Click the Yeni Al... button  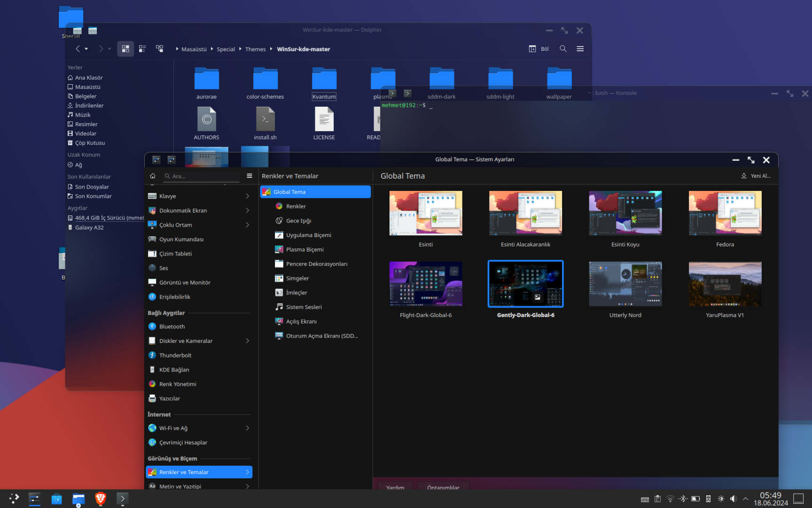[756, 176]
